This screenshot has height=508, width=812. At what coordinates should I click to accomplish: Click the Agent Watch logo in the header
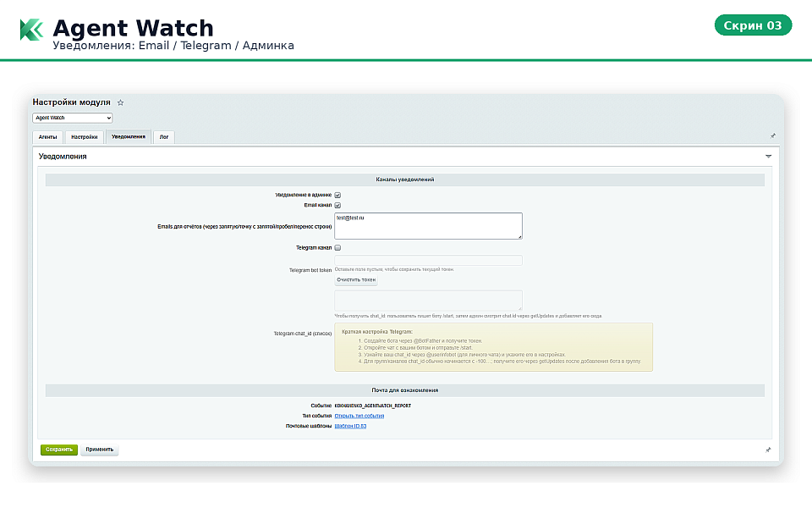31,30
